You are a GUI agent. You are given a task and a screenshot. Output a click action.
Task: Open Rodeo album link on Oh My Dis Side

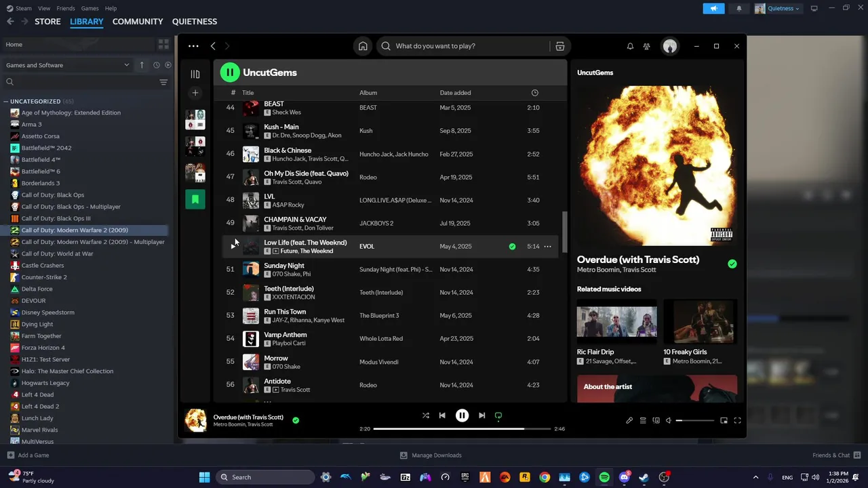point(368,178)
